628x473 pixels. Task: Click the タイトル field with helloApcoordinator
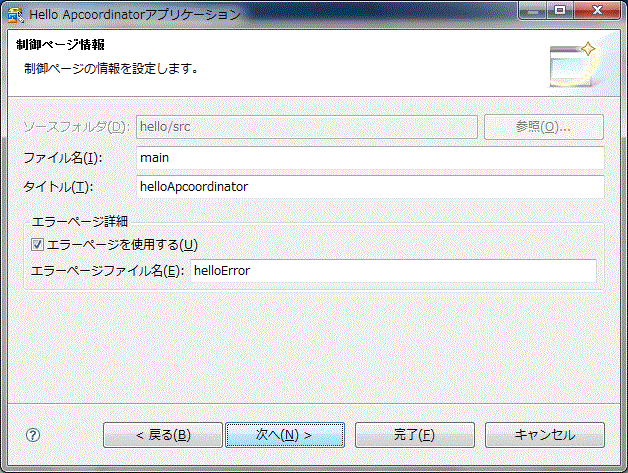point(369,187)
